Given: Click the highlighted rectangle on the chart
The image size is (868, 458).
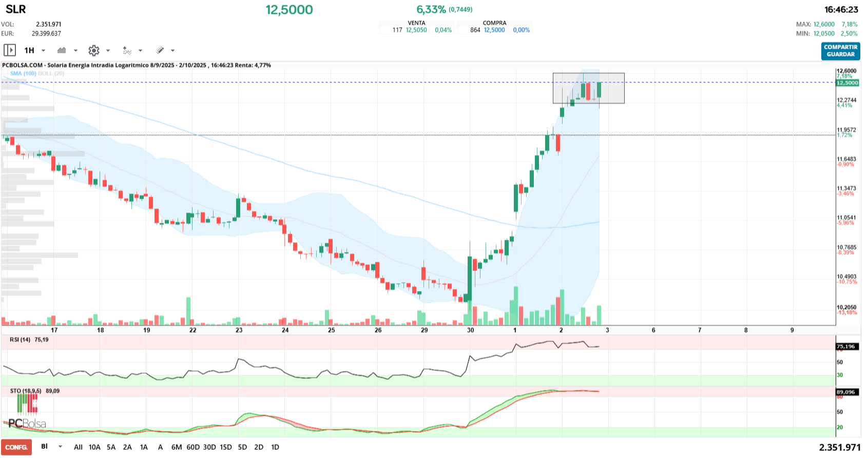Looking at the screenshot, I should tap(588, 88).
